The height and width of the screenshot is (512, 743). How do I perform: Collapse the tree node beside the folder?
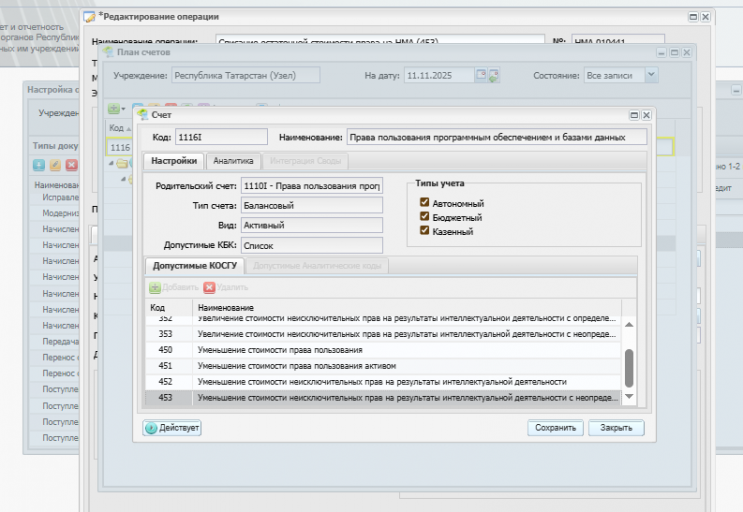112,163
